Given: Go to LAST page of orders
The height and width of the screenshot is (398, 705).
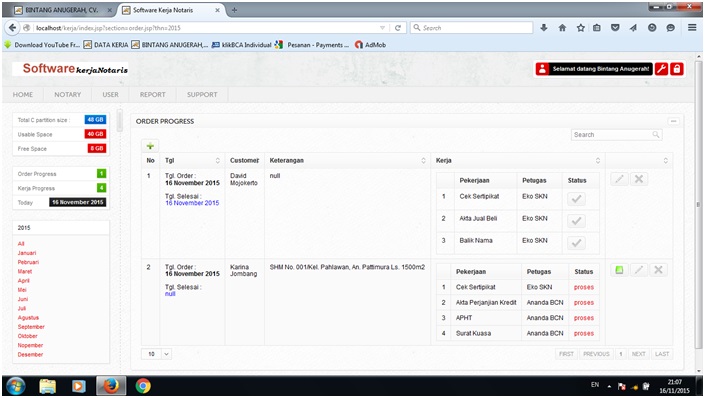Looking at the screenshot, I should click(x=662, y=354).
